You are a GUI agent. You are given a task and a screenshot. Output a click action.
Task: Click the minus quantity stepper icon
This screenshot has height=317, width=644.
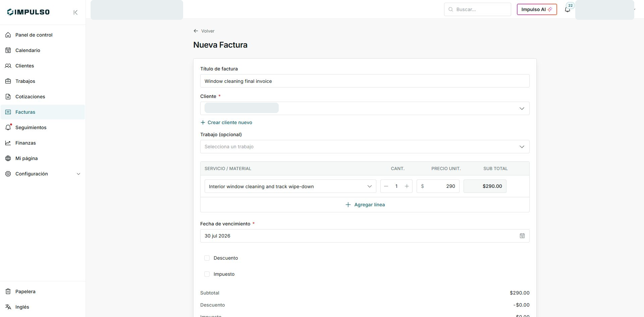[x=386, y=186]
